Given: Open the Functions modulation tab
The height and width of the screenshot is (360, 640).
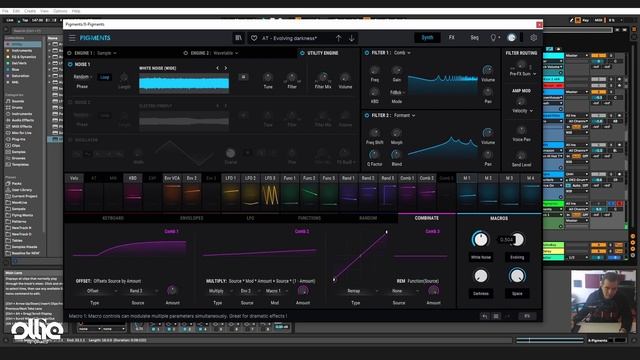Looking at the screenshot, I should tap(309, 218).
